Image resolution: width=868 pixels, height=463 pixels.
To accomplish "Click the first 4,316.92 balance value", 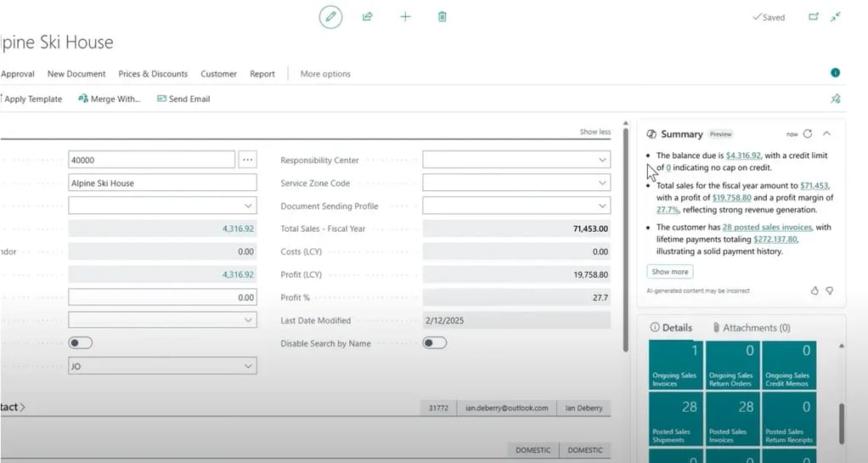I will click(x=238, y=229).
